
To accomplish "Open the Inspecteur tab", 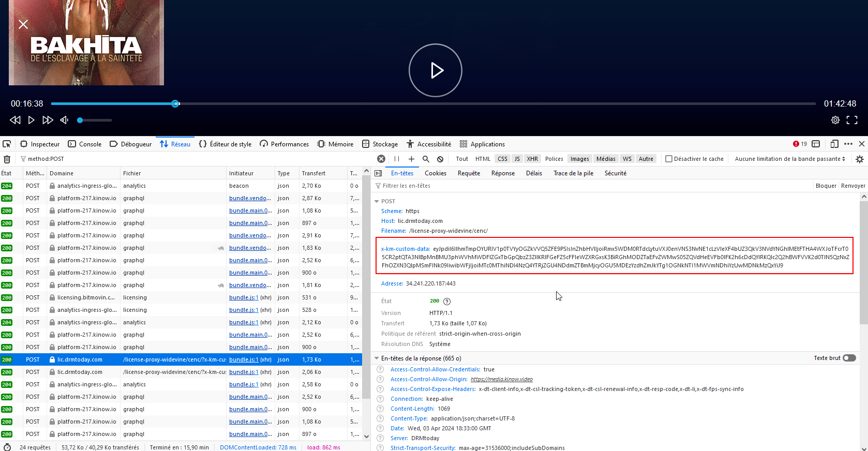I will pyautogui.click(x=40, y=144).
